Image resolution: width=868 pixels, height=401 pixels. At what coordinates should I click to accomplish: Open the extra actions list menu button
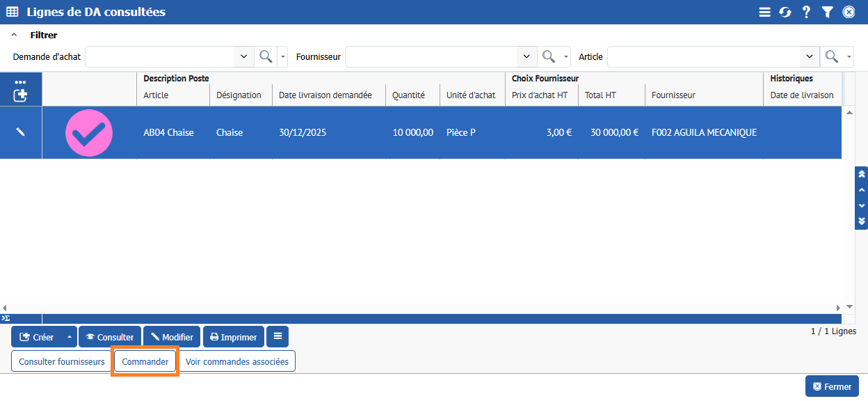(x=278, y=337)
